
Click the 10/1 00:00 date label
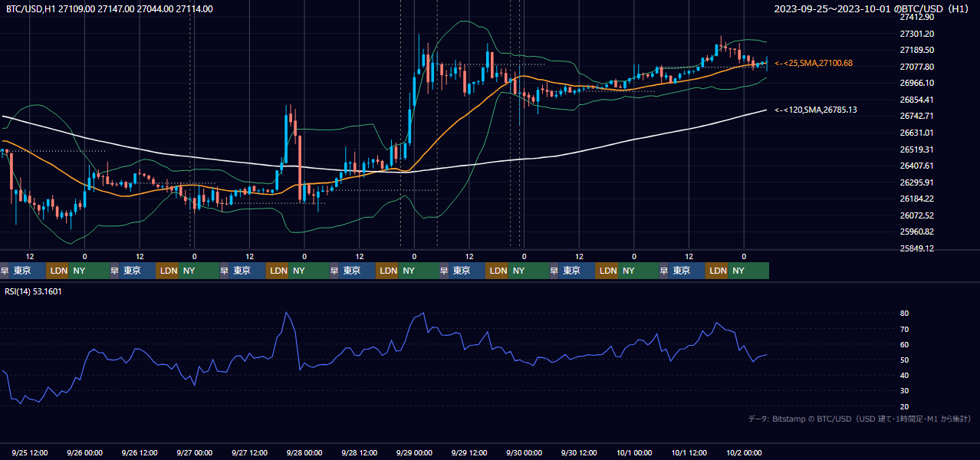(634, 452)
